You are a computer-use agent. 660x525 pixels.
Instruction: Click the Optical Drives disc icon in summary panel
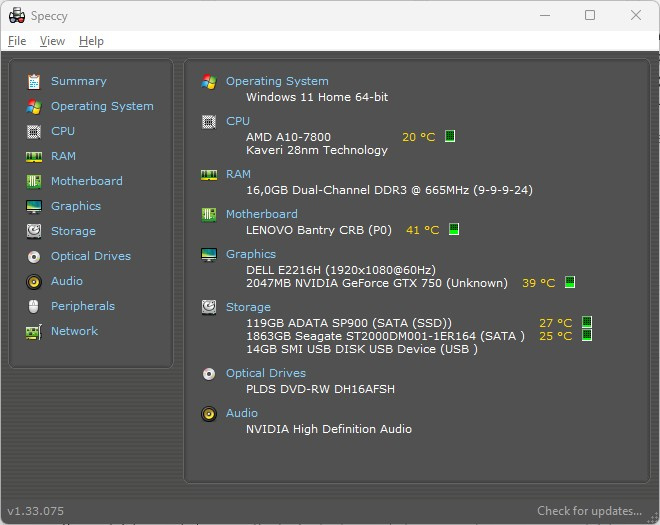click(209, 374)
